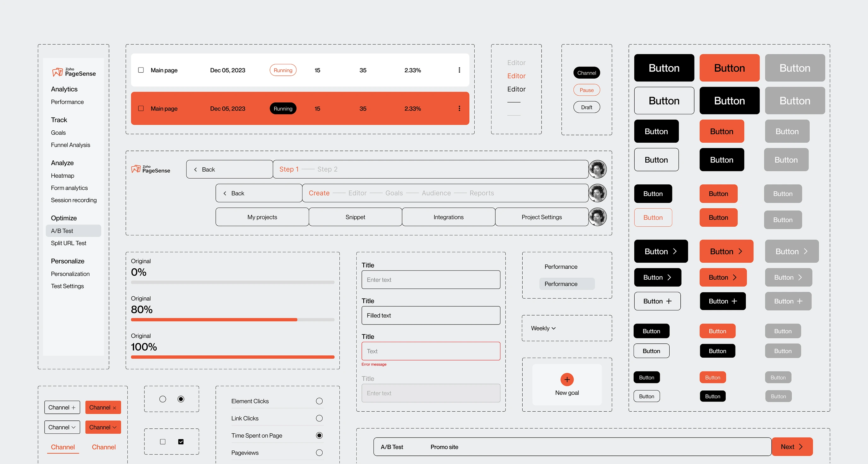Select the unselected standalone radio button
The width and height of the screenshot is (868, 464).
pyautogui.click(x=163, y=399)
